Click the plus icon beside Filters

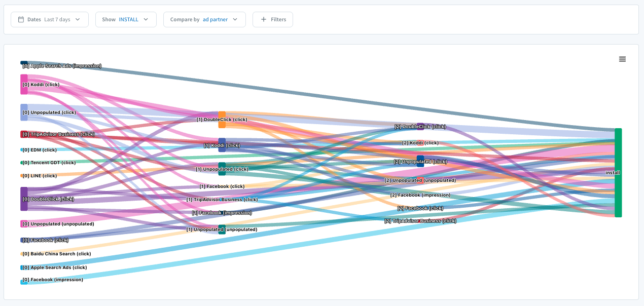(x=263, y=20)
